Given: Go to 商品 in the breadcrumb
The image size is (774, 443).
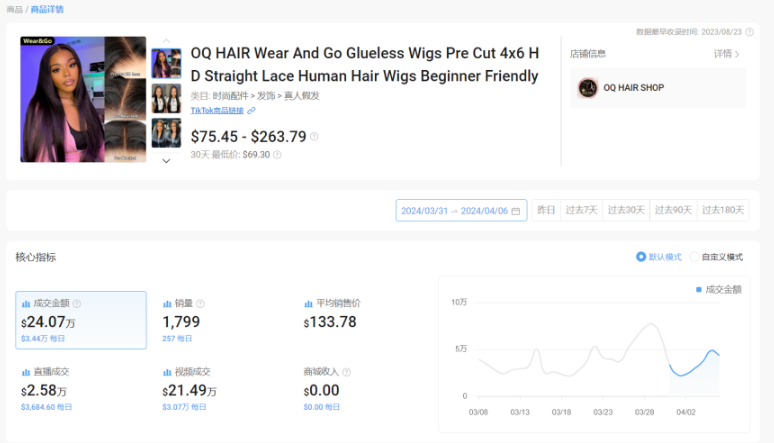Looking at the screenshot, I should (x=14, y=9).
